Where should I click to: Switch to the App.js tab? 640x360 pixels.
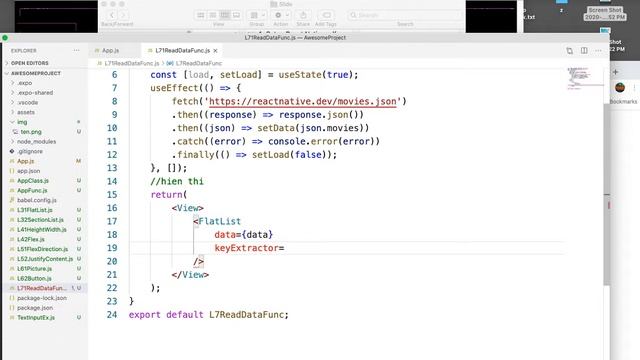click(x=110, y=51)
